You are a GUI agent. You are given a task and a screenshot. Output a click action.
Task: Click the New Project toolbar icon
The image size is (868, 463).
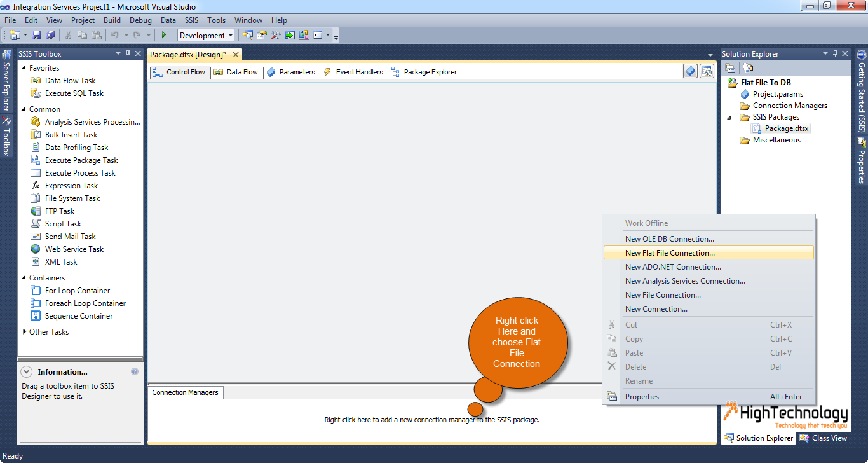15,35
